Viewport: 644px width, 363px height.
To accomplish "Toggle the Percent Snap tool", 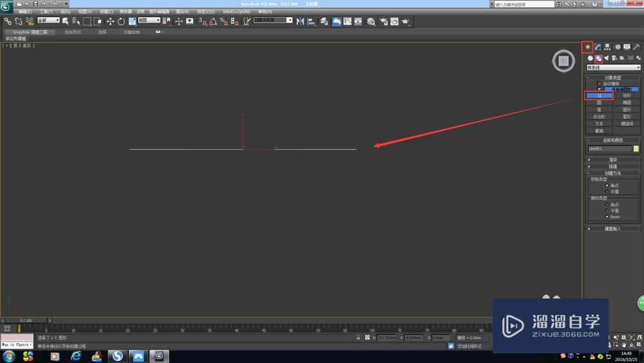I will pyautogui.click(x=224, y=21).
